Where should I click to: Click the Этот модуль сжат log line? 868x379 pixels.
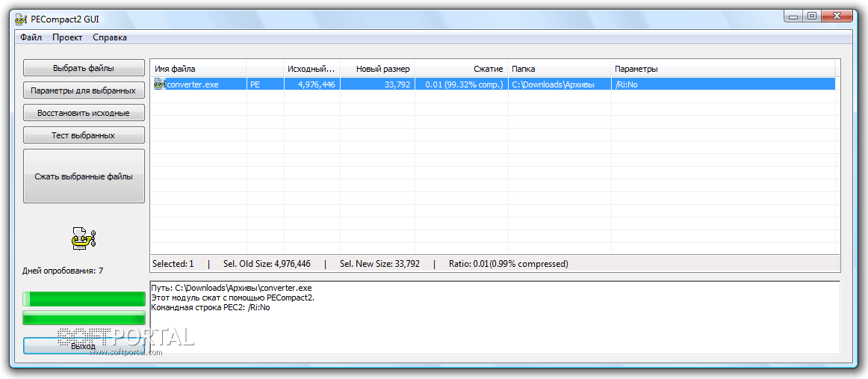(232, 298)
